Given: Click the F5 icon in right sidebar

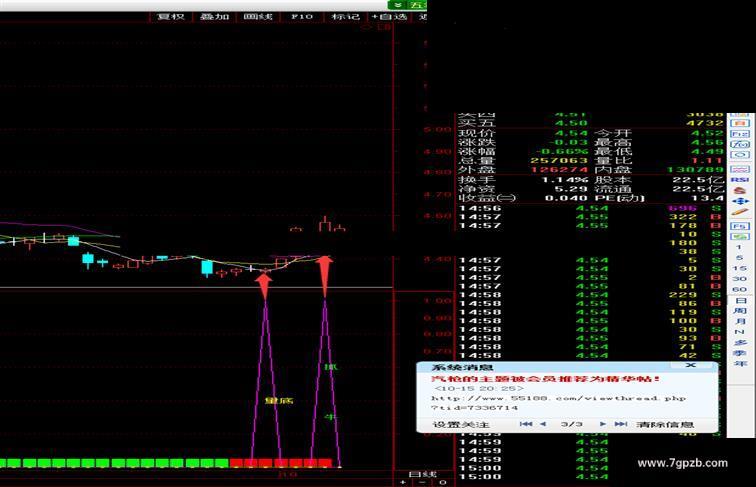Looking at the screenshot, I should coord(740,226).
